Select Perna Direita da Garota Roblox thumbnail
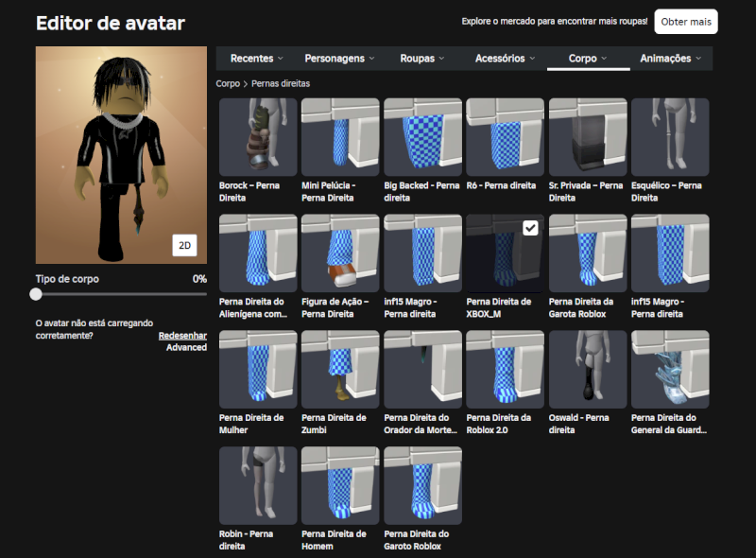 pos(588,253)
